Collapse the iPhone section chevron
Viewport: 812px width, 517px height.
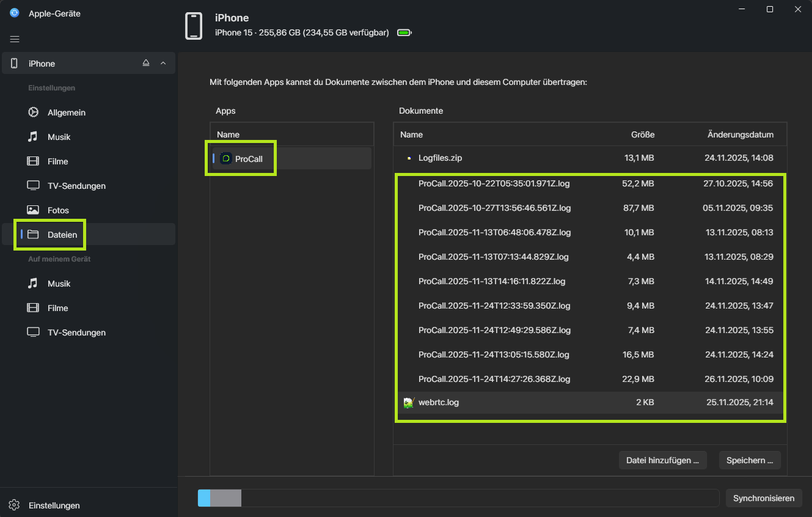[x=163, y=63]
